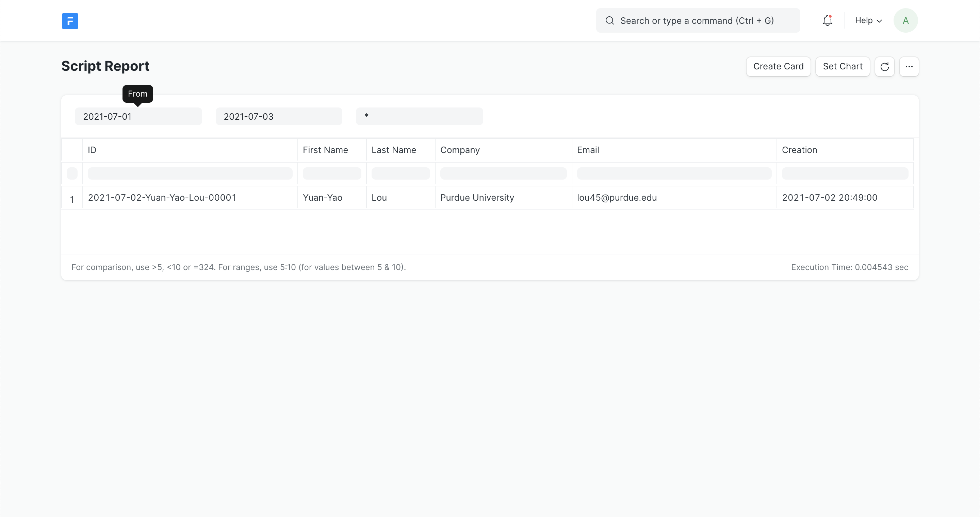Select the lou45@purdue.edu email cell

click(617, 198)
